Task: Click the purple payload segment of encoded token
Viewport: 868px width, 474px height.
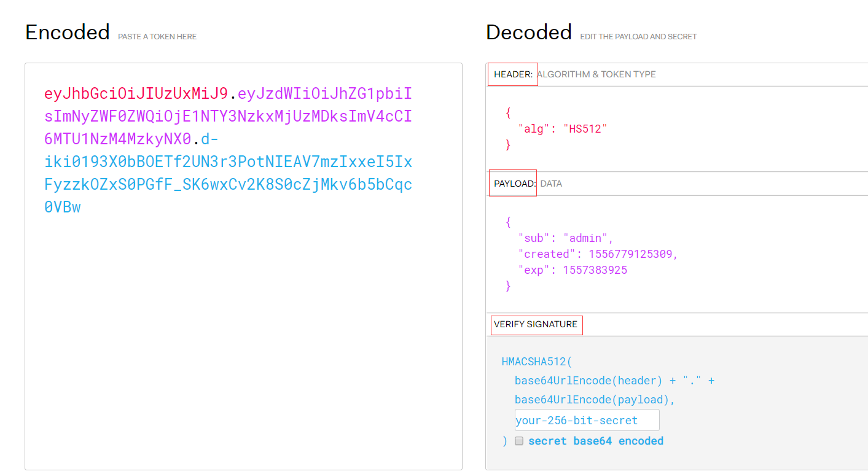Action: (227, 117)
